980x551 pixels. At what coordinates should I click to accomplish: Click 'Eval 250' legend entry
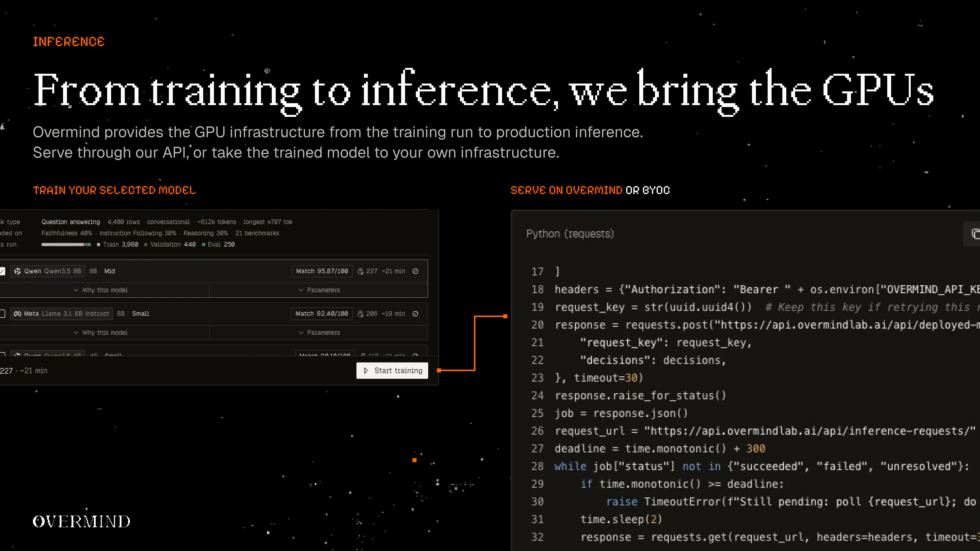[218, 245]
